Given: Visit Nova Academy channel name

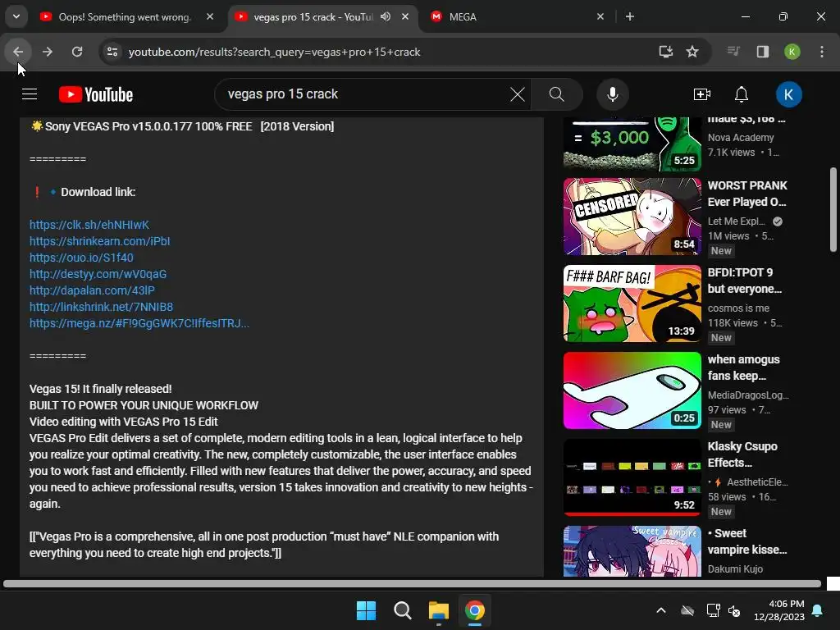Looking at the screenshot, I should pyautogui.click(x=741, y=138).
